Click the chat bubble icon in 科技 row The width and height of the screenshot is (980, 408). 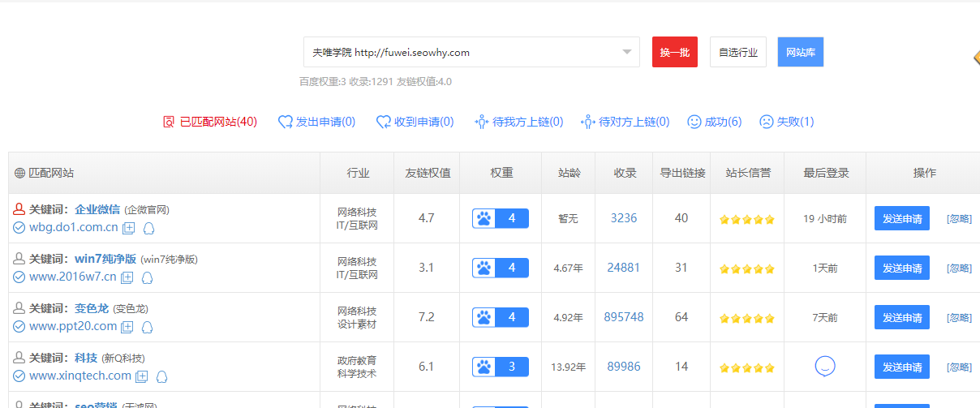(825, 367)
